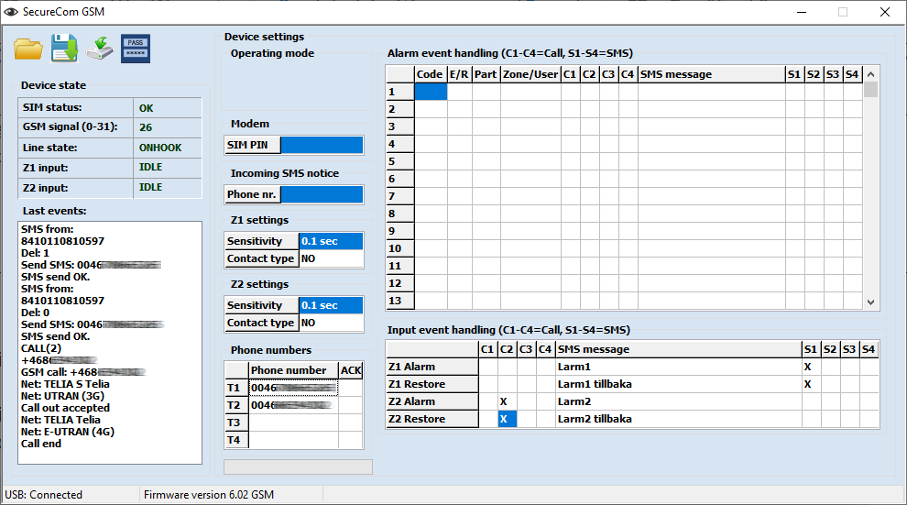Screen dimensions: 908x506
Task: Toggle S1 for Z1 Alarm row
Action: (807, 367)
